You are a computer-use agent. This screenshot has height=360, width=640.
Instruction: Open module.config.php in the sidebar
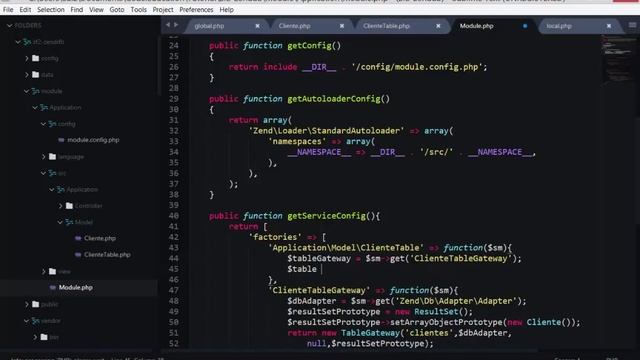[93, 140]
